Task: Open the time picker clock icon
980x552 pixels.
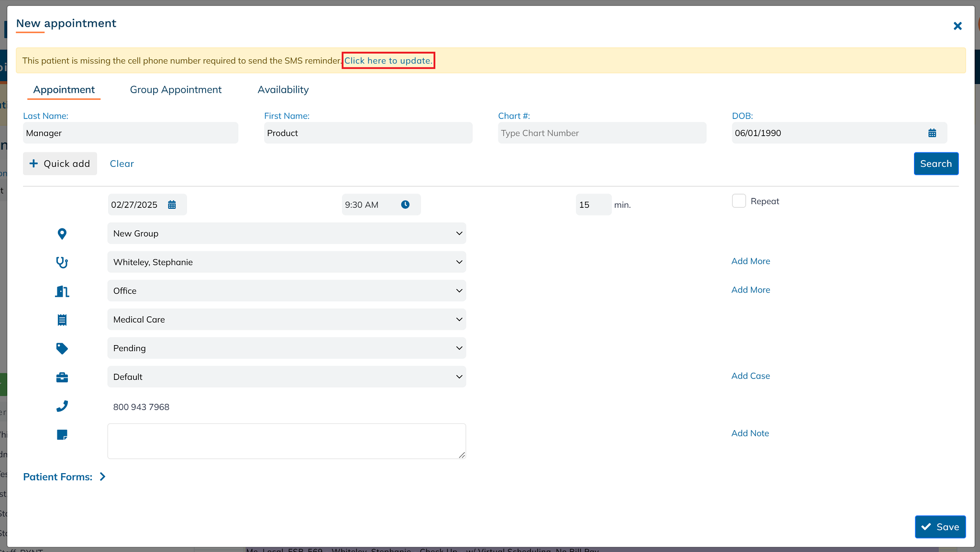Action: point(405,205)
